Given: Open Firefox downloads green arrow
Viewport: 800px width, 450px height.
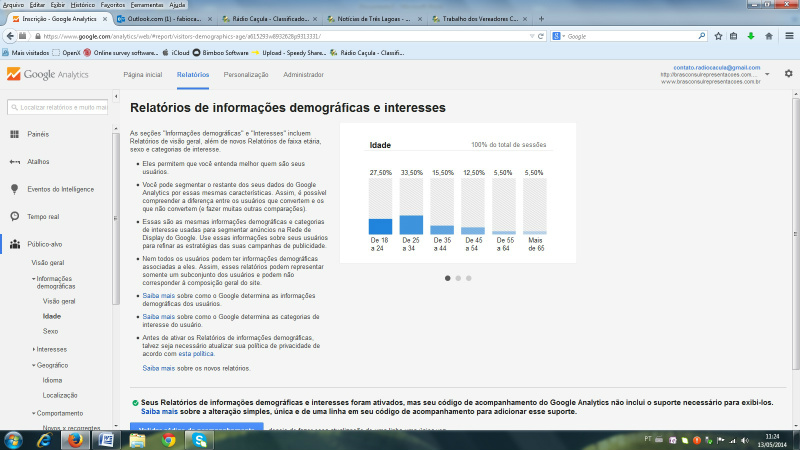Looking at the screenshot, I should point(751,36).
